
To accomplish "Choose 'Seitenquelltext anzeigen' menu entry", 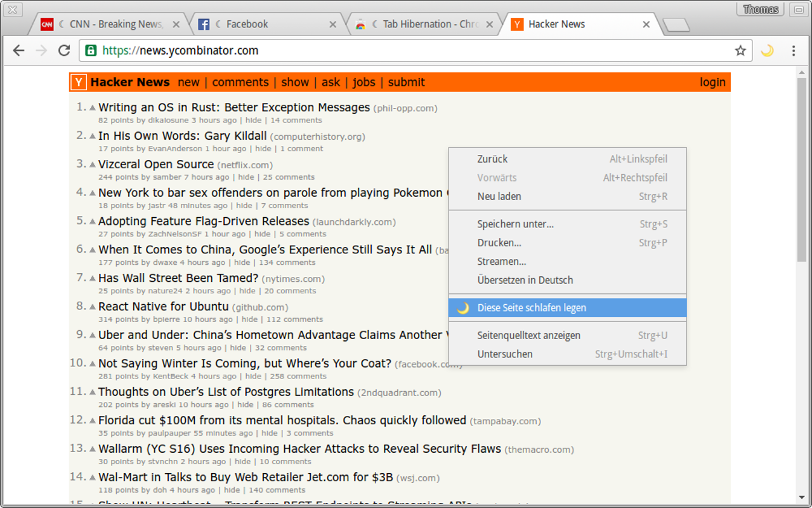I will coord(568,335).
